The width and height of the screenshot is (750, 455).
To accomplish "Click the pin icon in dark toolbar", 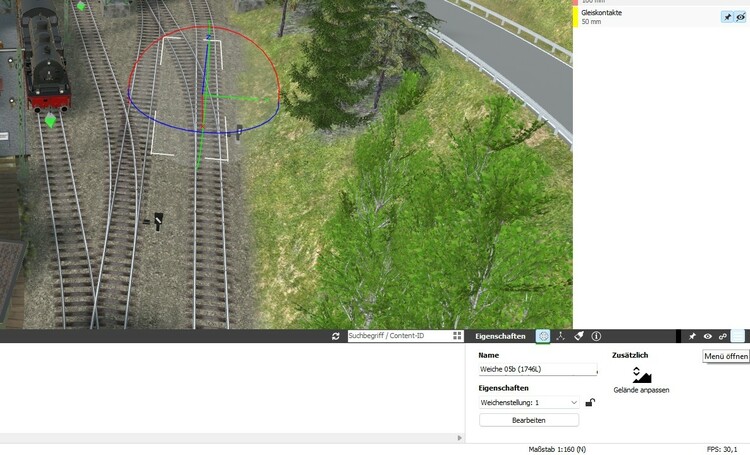I will 692,336.
